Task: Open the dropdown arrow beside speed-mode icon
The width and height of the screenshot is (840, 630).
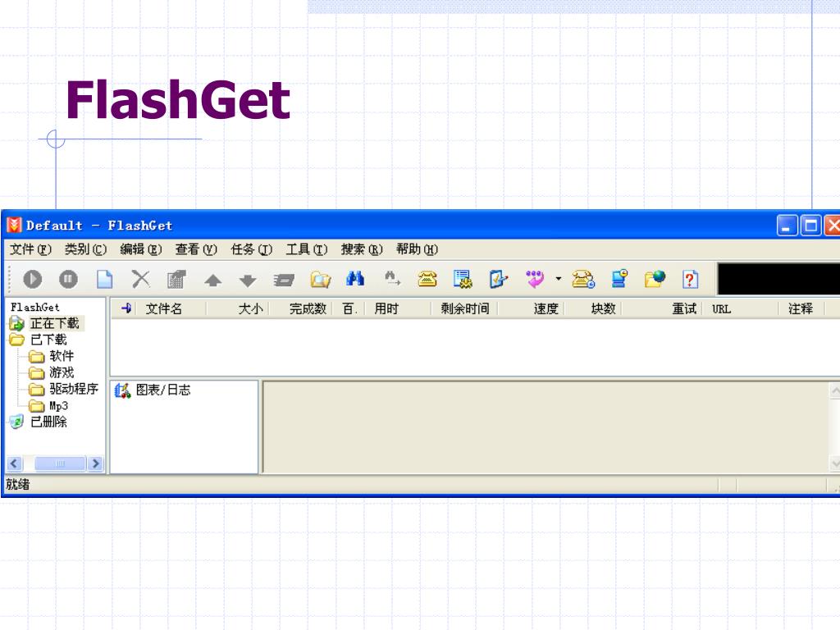Action: pyautogui.click(x=558, y=279)
